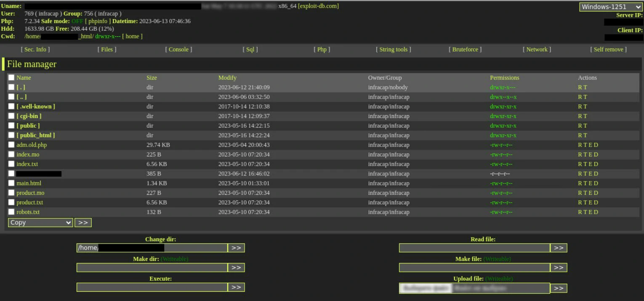
Task: Open the Windows-1251 encoding dropdown
Action: [x=610, y=7]
